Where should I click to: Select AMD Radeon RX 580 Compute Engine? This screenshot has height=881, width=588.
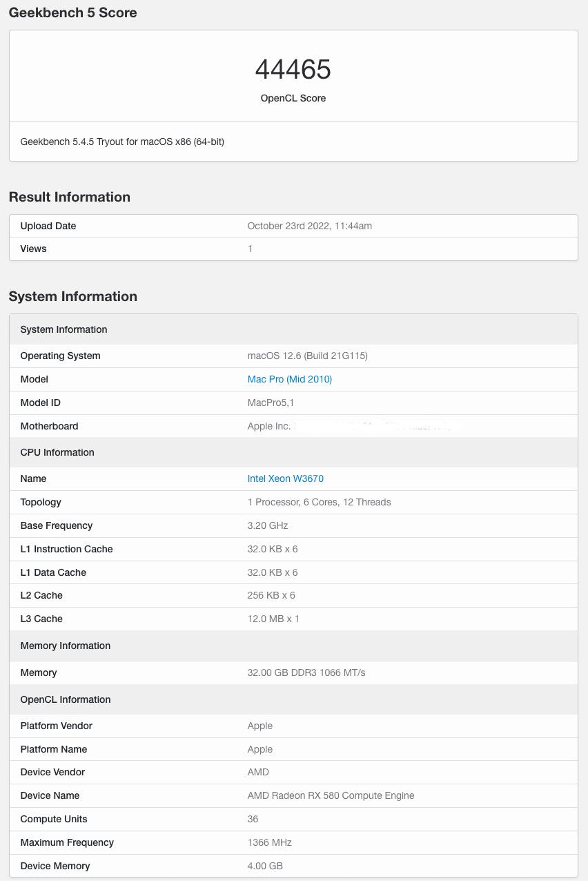331,795
